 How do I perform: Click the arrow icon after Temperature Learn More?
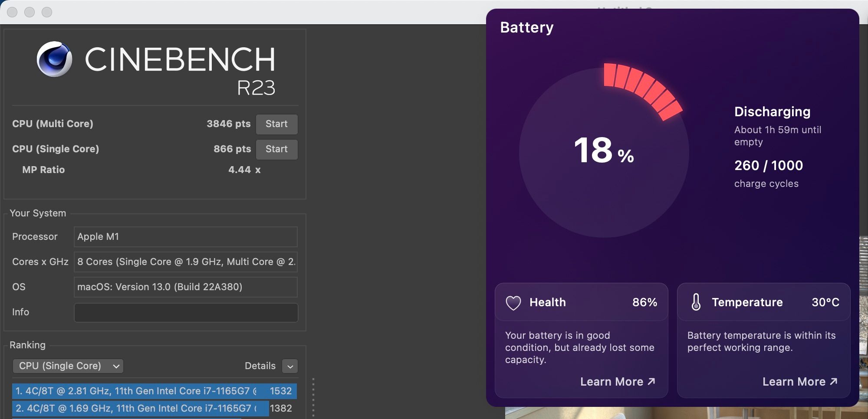(x=833, y=381)
